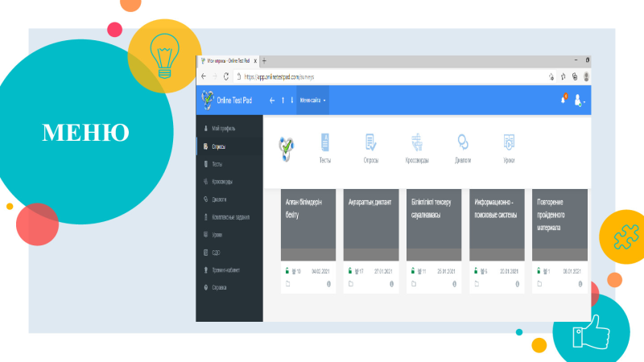The image size is (644, 362).
Task: Open the Опросы icon in top panel
Action: [370, 148]
